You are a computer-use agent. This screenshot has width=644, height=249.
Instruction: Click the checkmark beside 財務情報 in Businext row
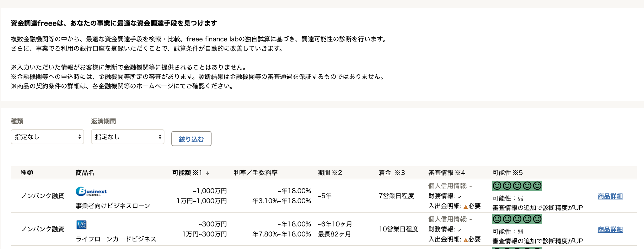(x=459, y=197)
